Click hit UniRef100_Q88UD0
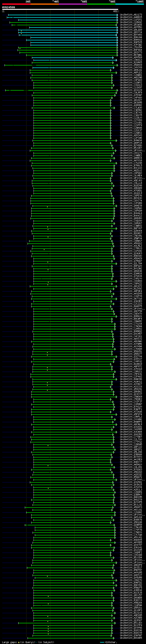Screen dimensions: 146x644 tap(131, 218)
